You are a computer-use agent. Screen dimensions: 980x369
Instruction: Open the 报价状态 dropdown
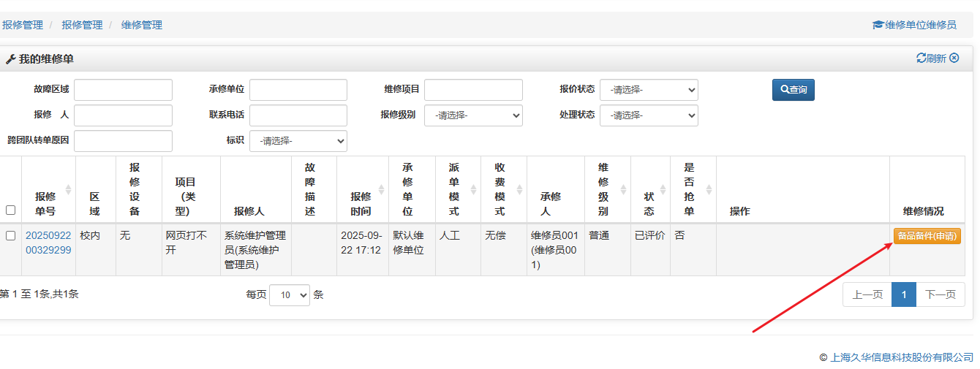coord(649,90)
